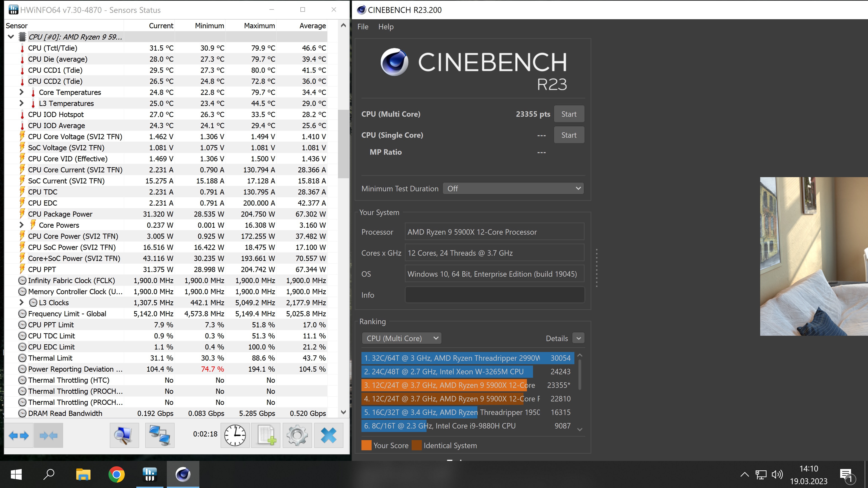The width and height of the screenshot is (868, 488).
Task: Open the volume speaker tray icon
Action: pos(777,474)
